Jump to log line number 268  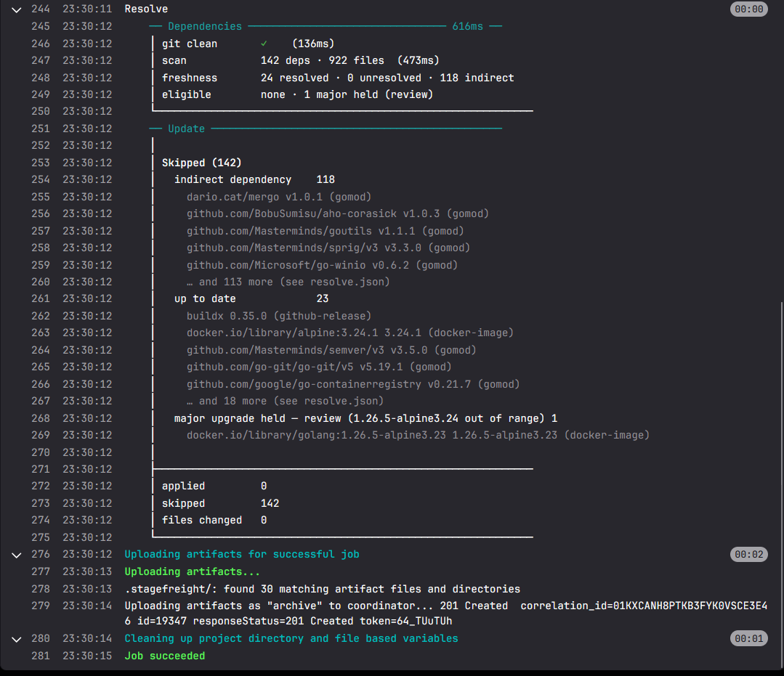41,418
